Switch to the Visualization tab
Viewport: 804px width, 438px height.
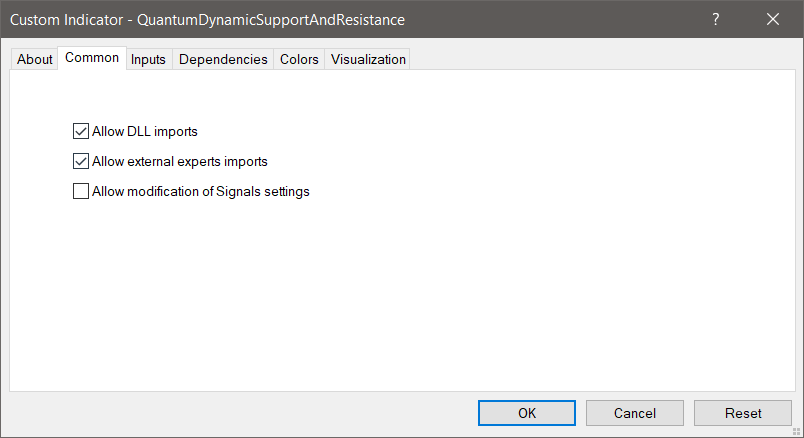pyautogui.click(x=368, y=59)
